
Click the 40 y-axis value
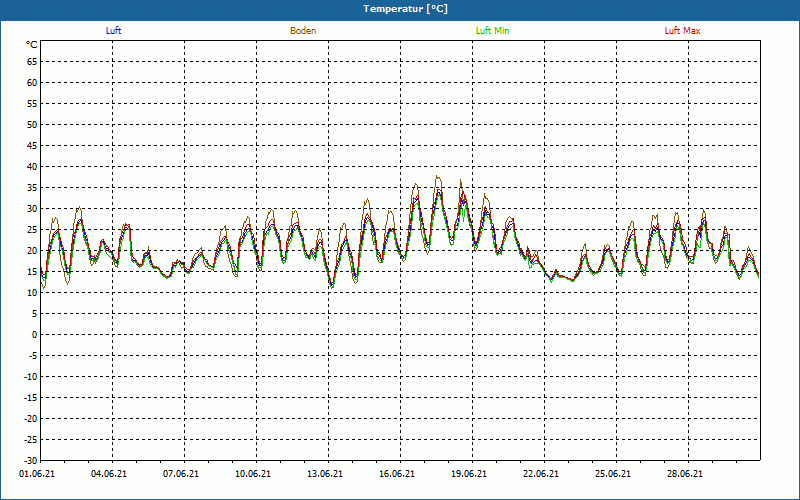click(x=32, y=167)
